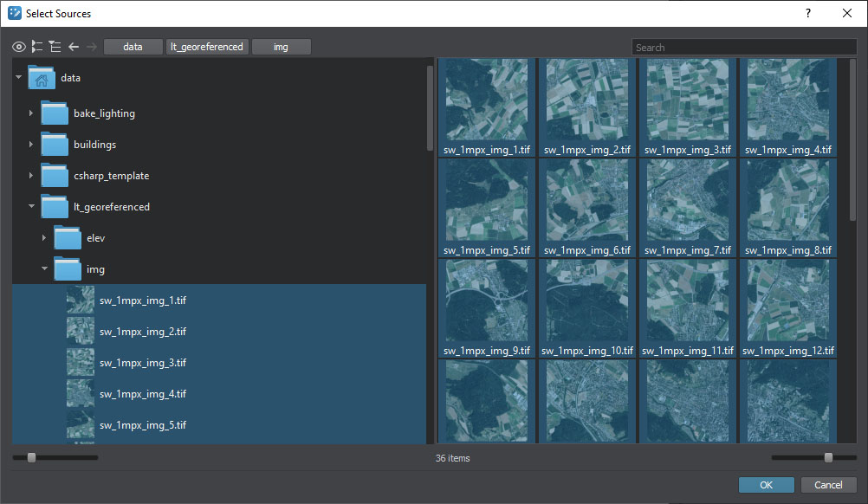Expand the csharp_template folder arrow

pyautogui.click(x=31, y=176)
